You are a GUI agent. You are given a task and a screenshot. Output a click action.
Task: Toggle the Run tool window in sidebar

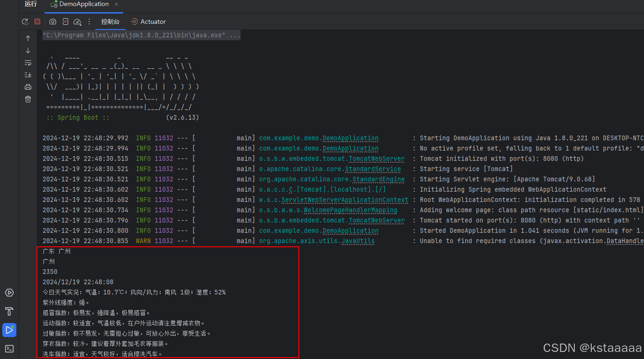tap(9, 330)
